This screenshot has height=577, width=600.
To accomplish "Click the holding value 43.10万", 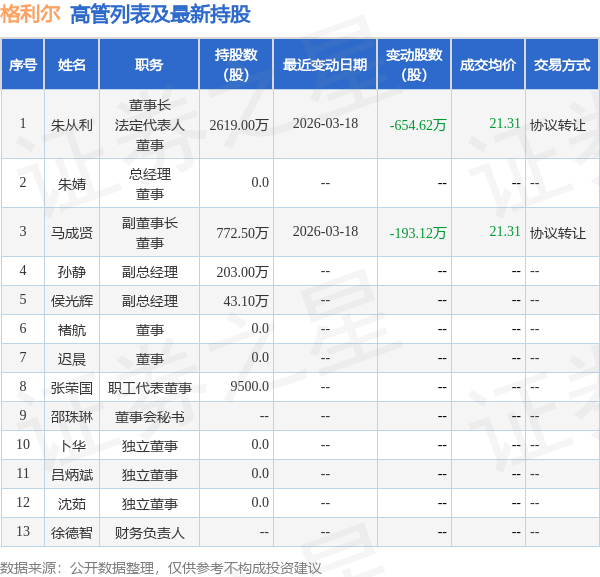I will 246,301.
